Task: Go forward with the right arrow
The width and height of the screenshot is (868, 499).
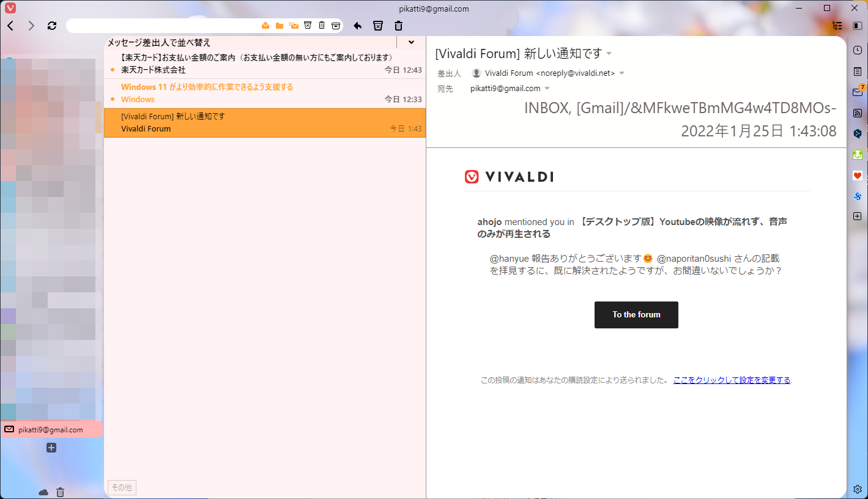Action: point(31,26)
